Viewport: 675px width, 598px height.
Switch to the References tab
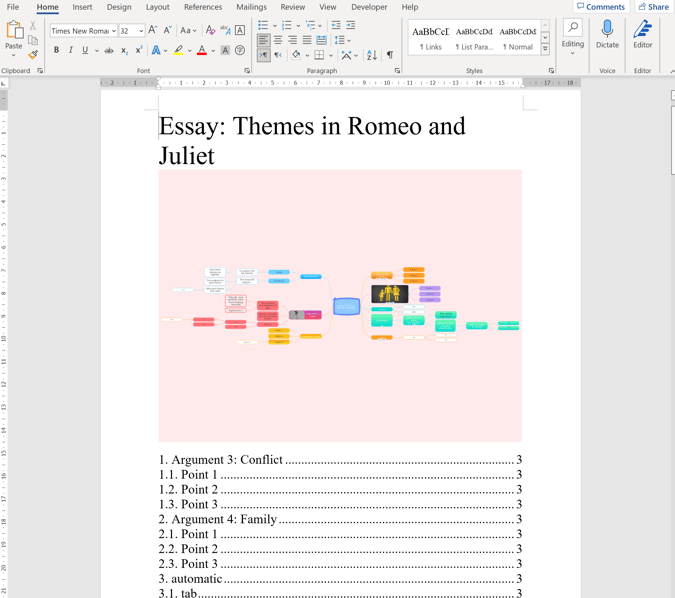tap(203, 7)
